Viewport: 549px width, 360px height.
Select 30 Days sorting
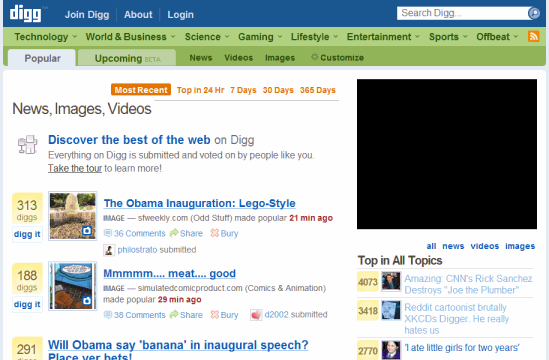click(x=278, y=90)
